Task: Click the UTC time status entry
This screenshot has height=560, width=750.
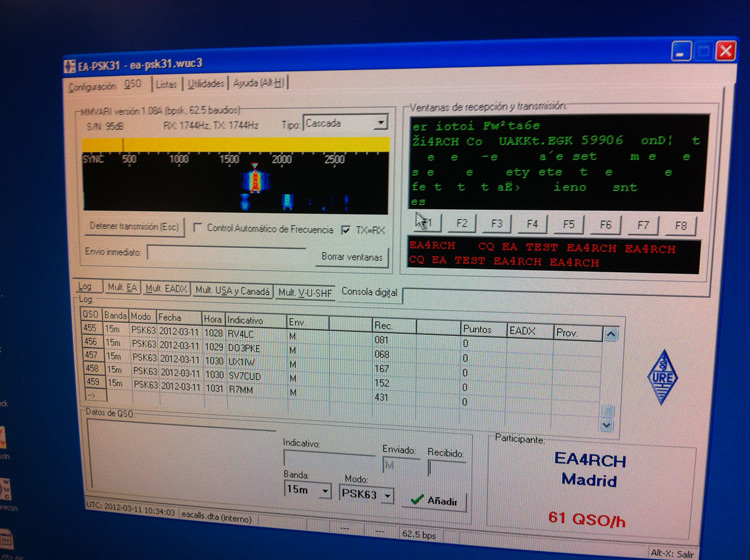Action: point(131,509)
